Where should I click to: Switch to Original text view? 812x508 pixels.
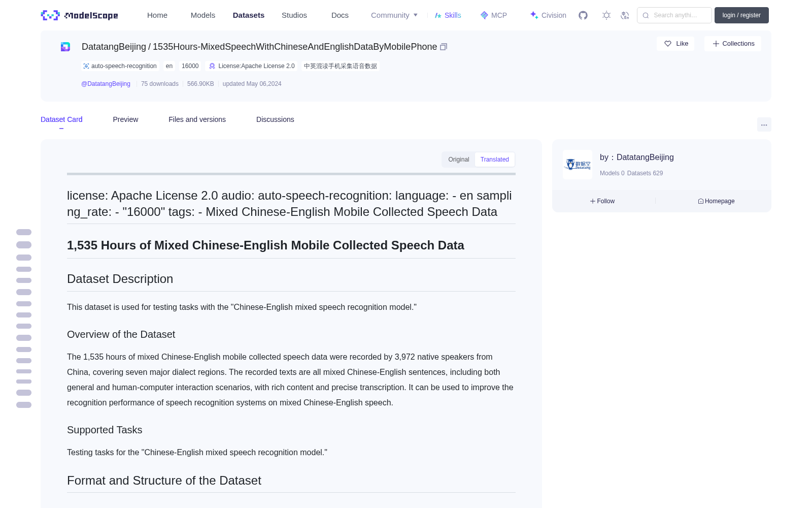tap(459, 160)
